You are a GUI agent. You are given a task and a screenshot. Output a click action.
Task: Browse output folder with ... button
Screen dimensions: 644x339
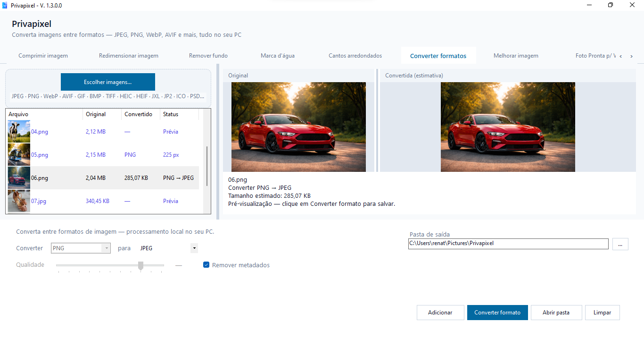(x=620, y=244)
